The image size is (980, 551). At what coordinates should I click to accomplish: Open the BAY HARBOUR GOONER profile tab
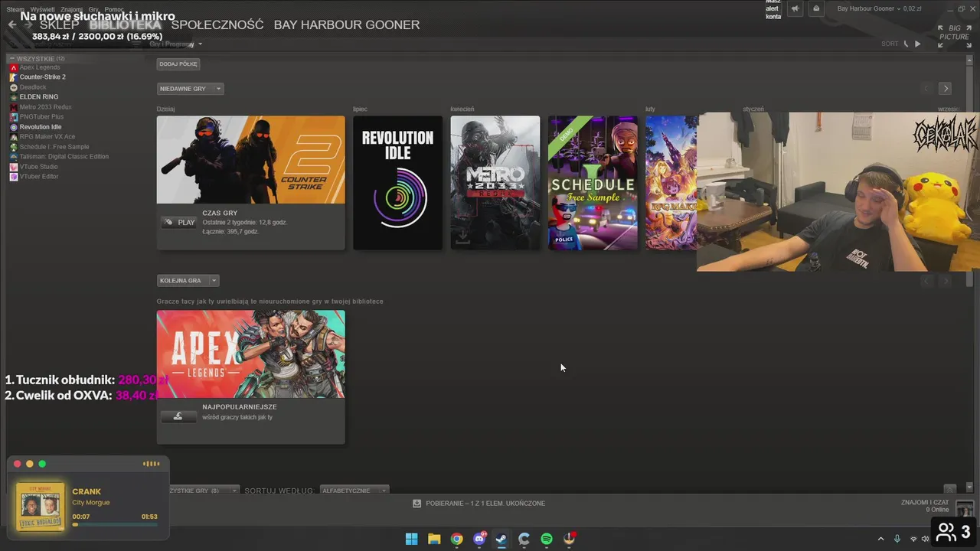(347, 24)
